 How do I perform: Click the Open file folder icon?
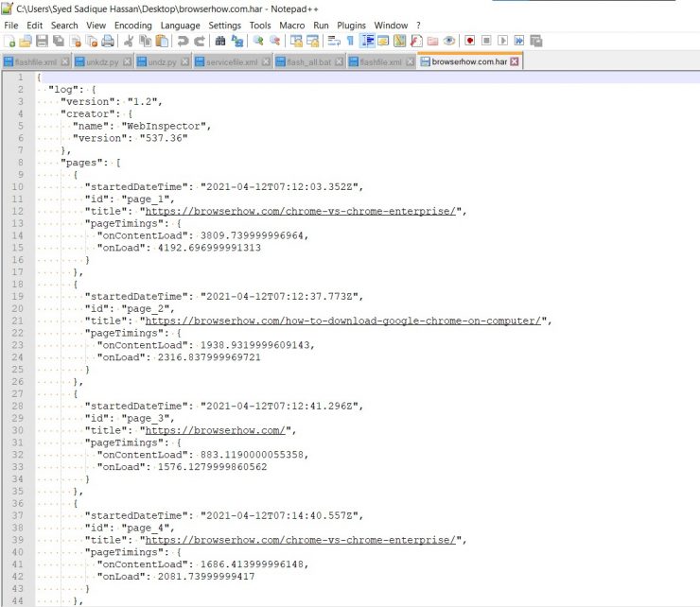click(26, 42)
